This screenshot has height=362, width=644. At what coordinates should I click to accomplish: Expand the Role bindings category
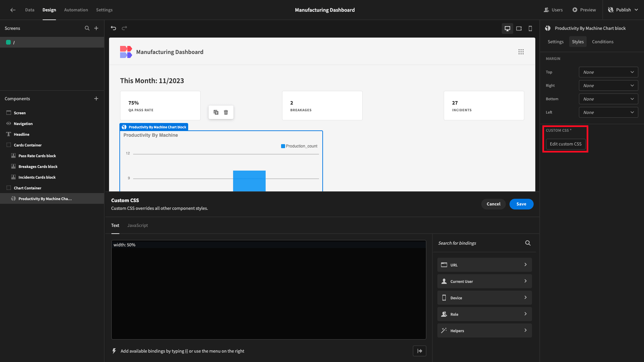click(485, 314)
